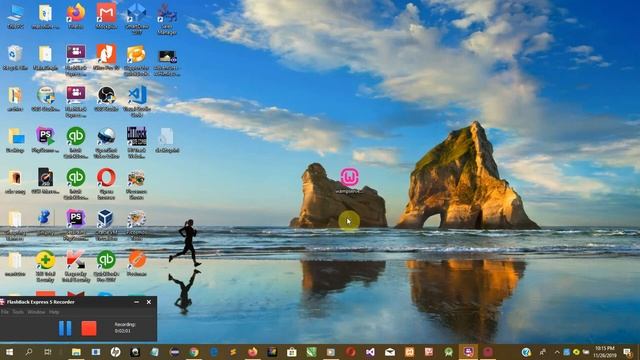Select the red Mobirise M desktop shortcut
640x360 pixels.
tap(106, 16)
